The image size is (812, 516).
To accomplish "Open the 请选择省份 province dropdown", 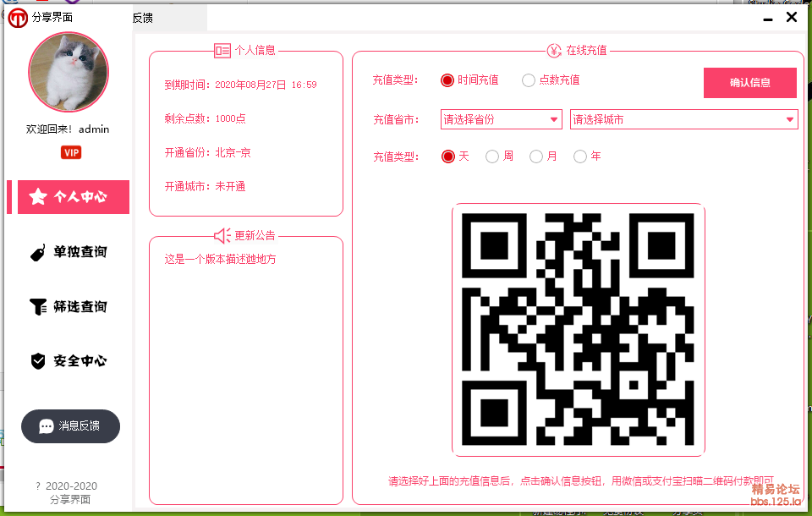I will (x=502, y=119).
